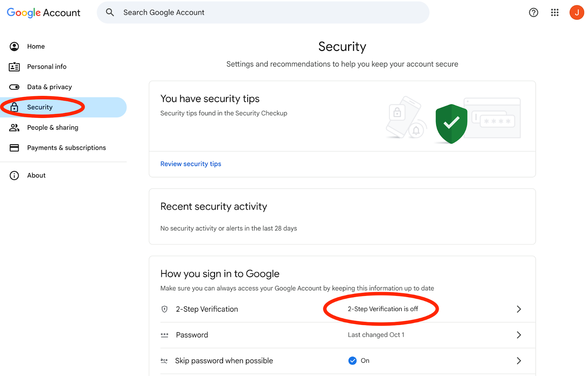The height and width of the screenshot is (376, 588).
Task: Click the green checkmark shield illustration
Action: [x=451, y=123]
